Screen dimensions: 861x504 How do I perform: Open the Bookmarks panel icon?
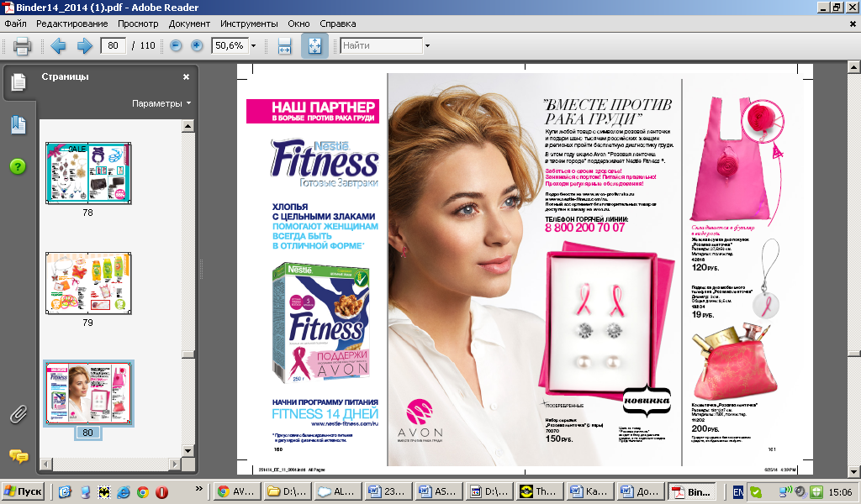pos(18,125)
